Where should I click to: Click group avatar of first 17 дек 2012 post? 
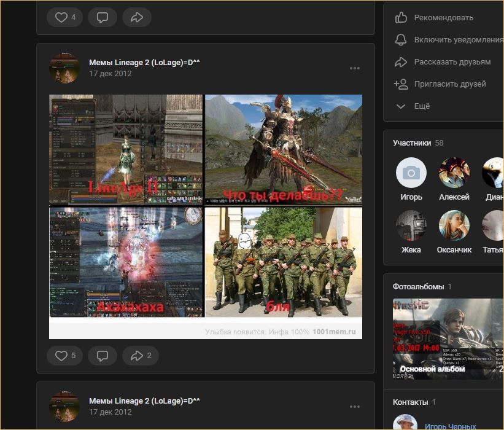(64, 68)
